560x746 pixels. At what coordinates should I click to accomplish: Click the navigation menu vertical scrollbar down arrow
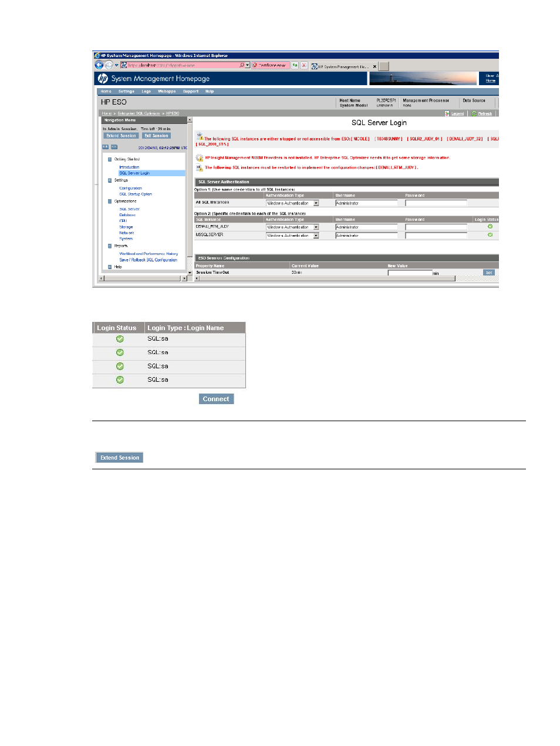click(x=190, y=272)
